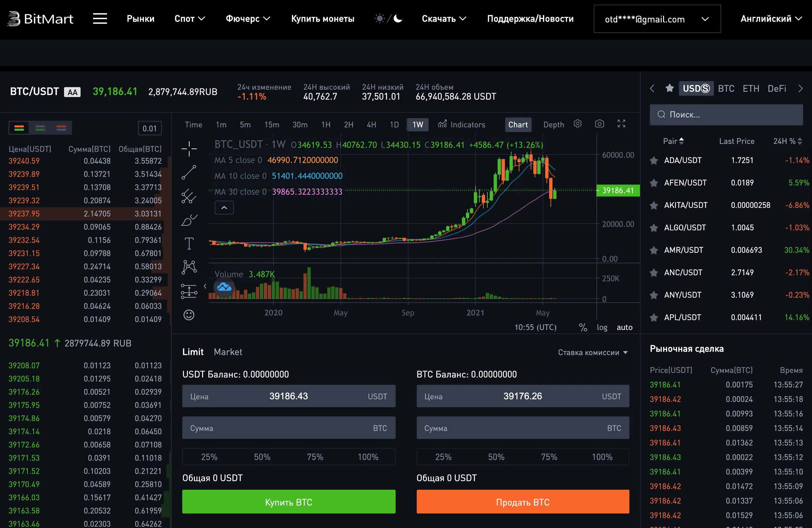Select 100% of buy balance

coord(368,457)
